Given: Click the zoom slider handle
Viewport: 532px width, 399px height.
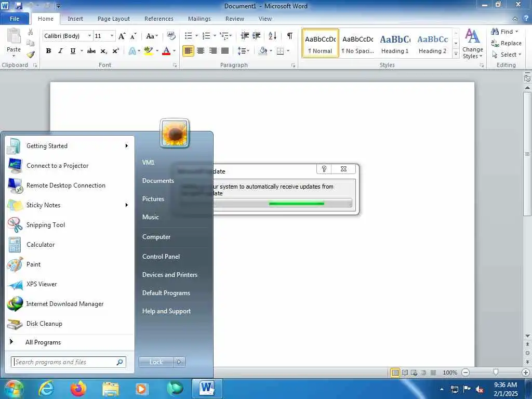Looking at the screenshot, I should 496,373.
